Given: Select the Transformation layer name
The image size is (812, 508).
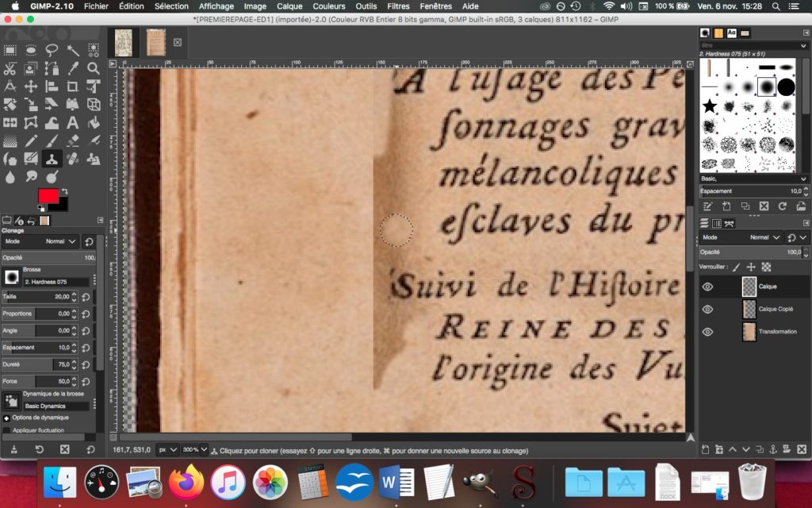Looking at the screenshot, I should tap(777, 332).
